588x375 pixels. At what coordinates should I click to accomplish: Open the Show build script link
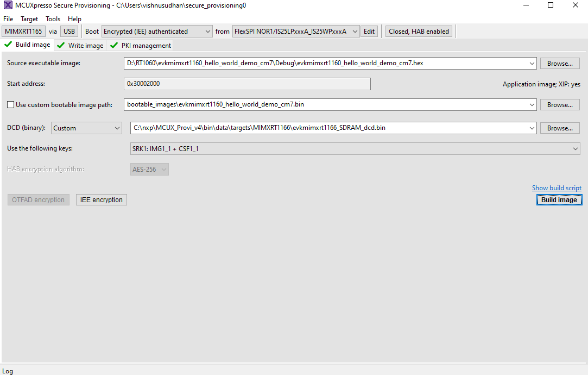(557, 187)
